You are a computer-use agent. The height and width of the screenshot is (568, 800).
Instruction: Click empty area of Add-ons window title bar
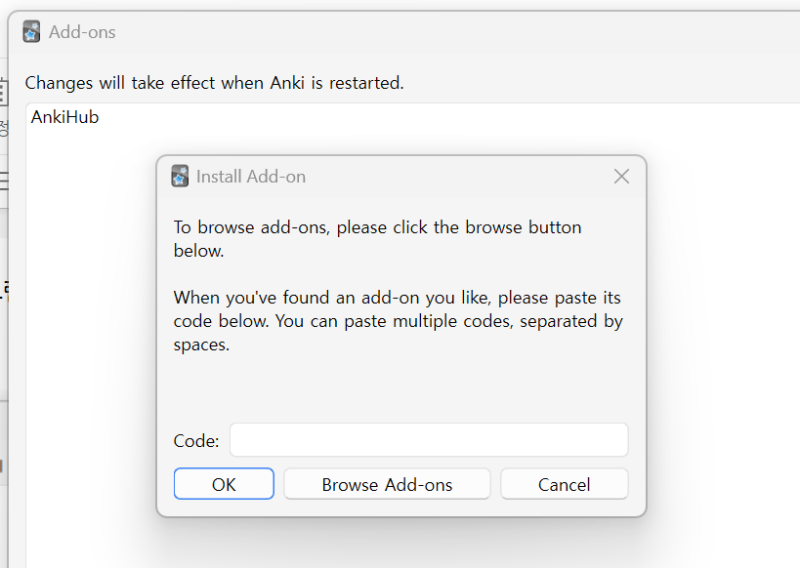pos(450,32)
